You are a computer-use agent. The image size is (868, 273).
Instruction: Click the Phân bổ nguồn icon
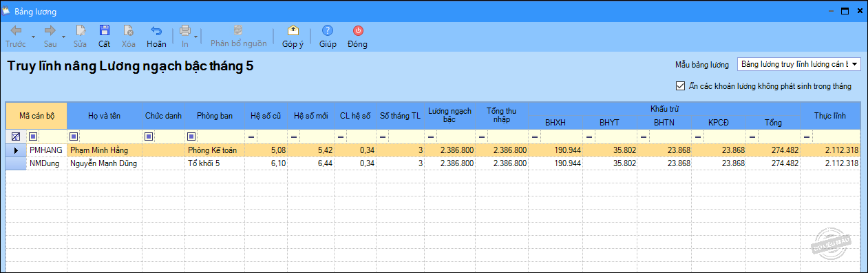tap(238, 30)
